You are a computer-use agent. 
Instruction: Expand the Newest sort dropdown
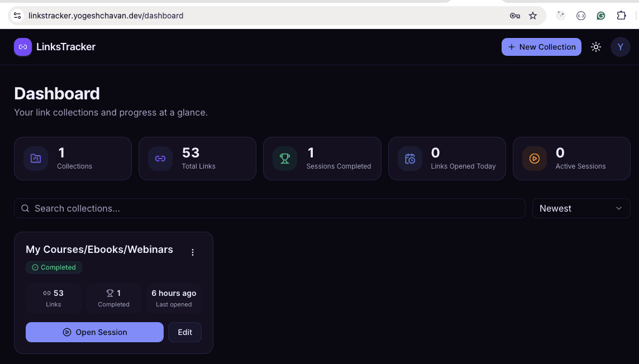coord(581,208)
